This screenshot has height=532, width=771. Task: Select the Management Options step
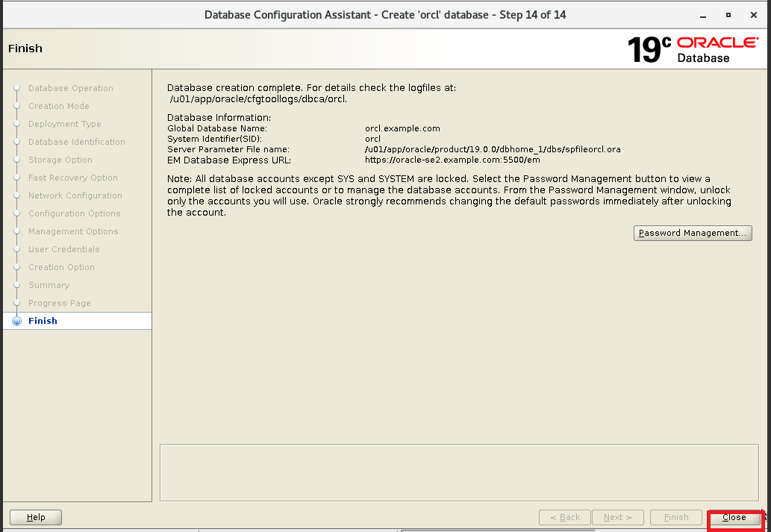[73, 231]
